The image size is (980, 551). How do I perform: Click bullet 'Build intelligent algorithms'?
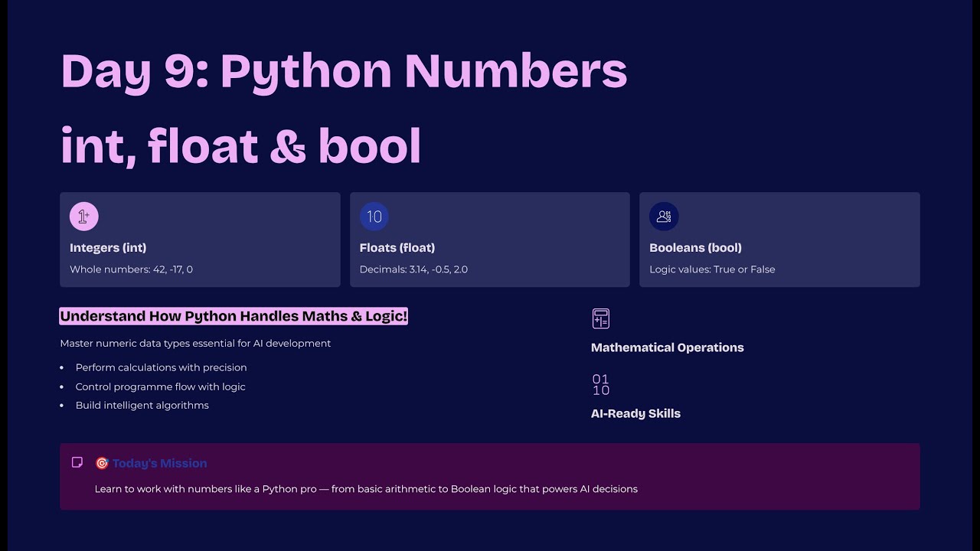click(x=142, y=406)
